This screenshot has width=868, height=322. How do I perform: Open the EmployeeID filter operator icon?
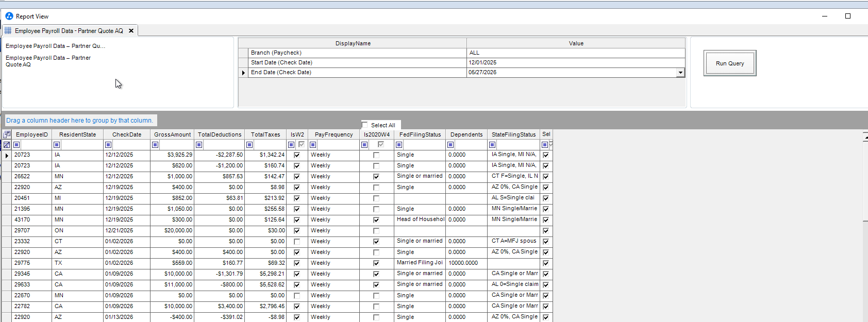coord(16,145)
